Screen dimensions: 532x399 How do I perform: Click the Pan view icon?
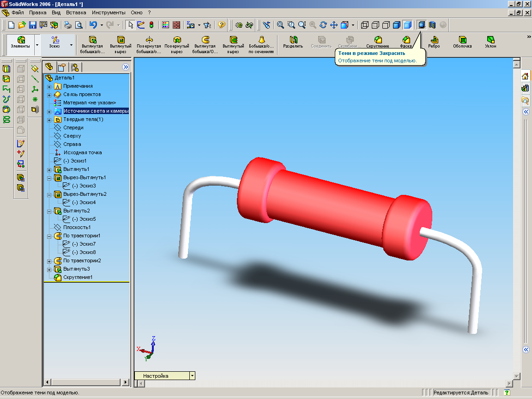coord(334,25)
